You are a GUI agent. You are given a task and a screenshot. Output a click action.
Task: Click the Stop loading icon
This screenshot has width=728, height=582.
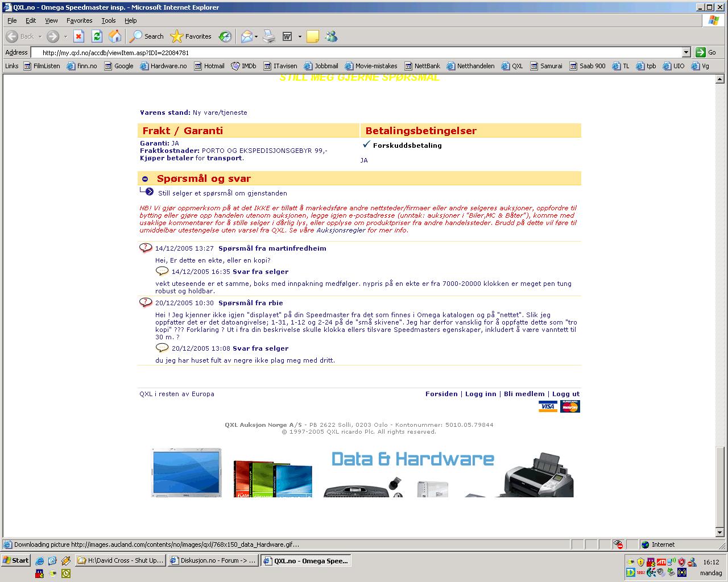click(x=79, y=36)
